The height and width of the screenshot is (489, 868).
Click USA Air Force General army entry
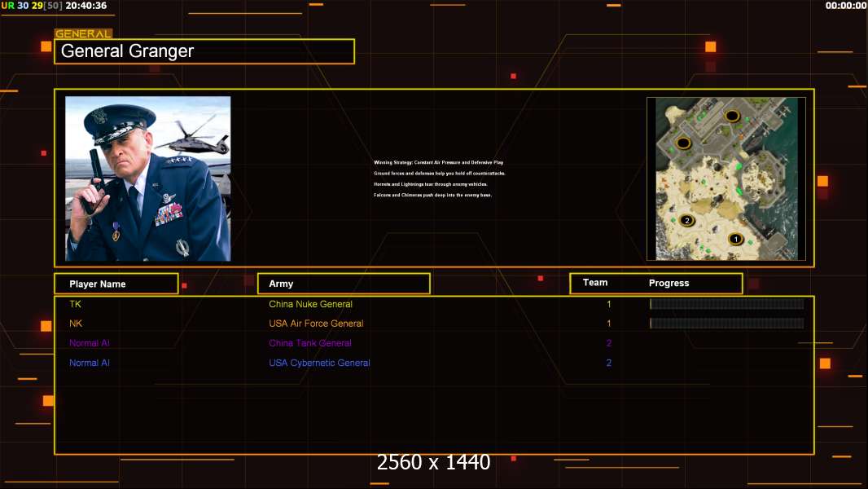pyautogui.click(x=316, y=324)
